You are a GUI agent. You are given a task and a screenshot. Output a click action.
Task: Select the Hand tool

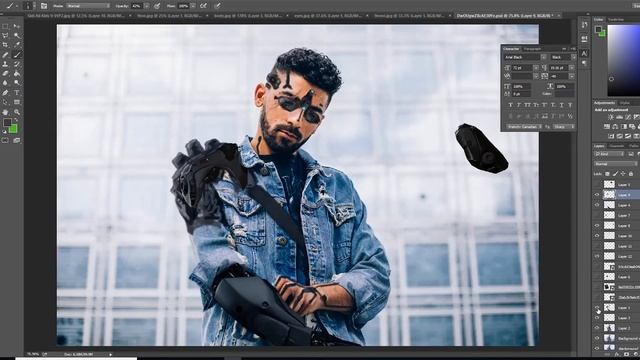(x=5, y=112)
